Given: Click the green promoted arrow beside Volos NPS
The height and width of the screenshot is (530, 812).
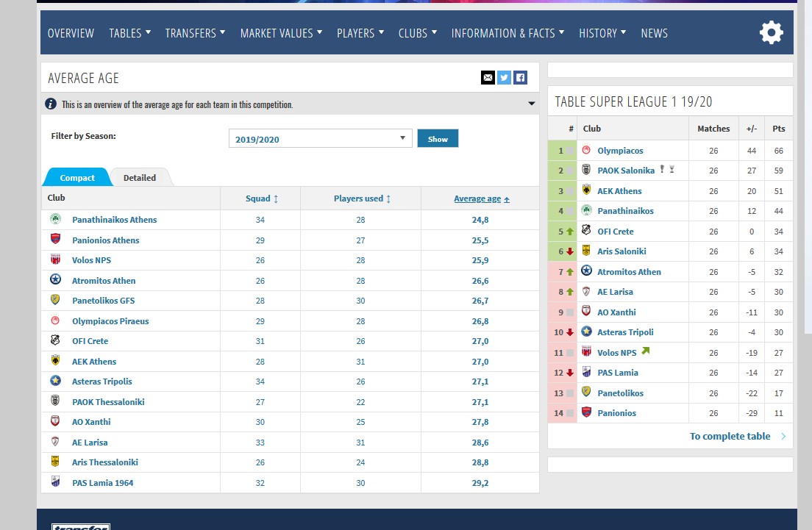Looking at the screenshot, I should [x=645, y=351].
